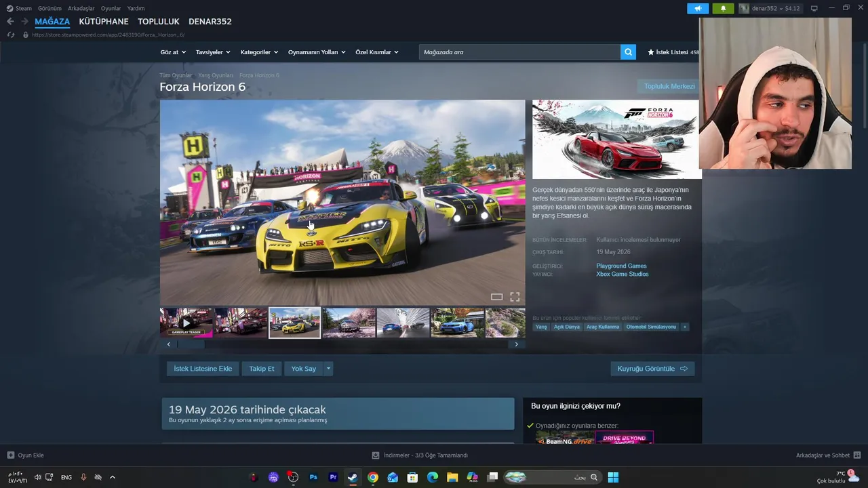
Task: Reload the store page
Action: [x=11, y=35]
